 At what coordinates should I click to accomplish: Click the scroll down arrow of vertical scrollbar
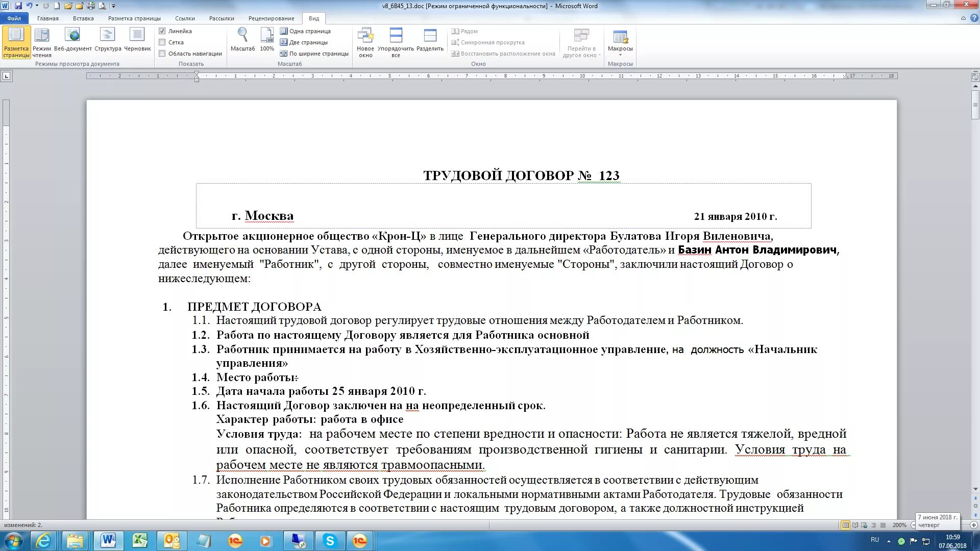click(x=975, y=489)
